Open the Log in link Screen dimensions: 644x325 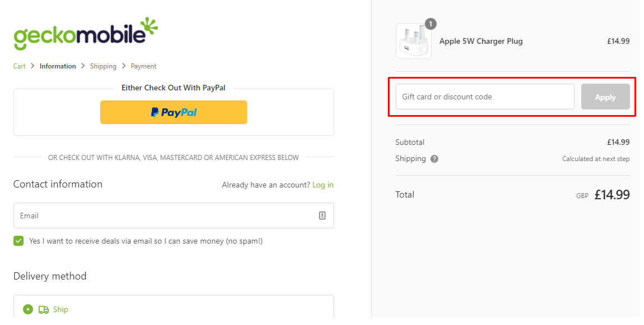[323, 184]
